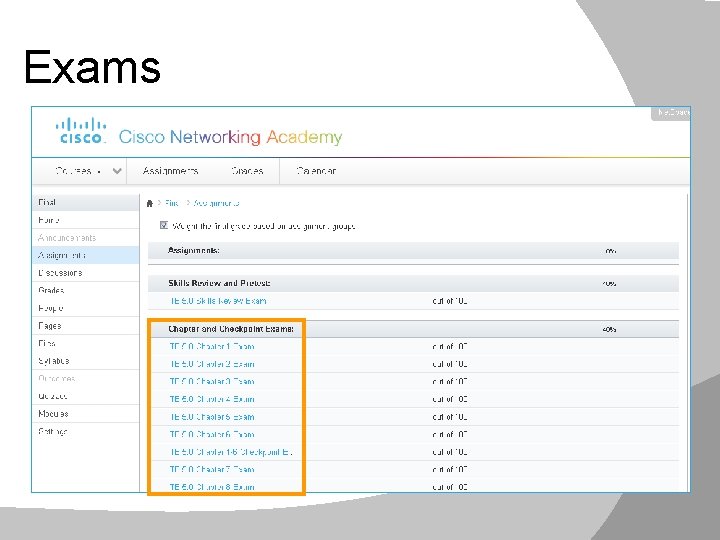Screen dimensions: 720x540
Task: Select Grades in the course sidebar
Action: pos(85,290)
